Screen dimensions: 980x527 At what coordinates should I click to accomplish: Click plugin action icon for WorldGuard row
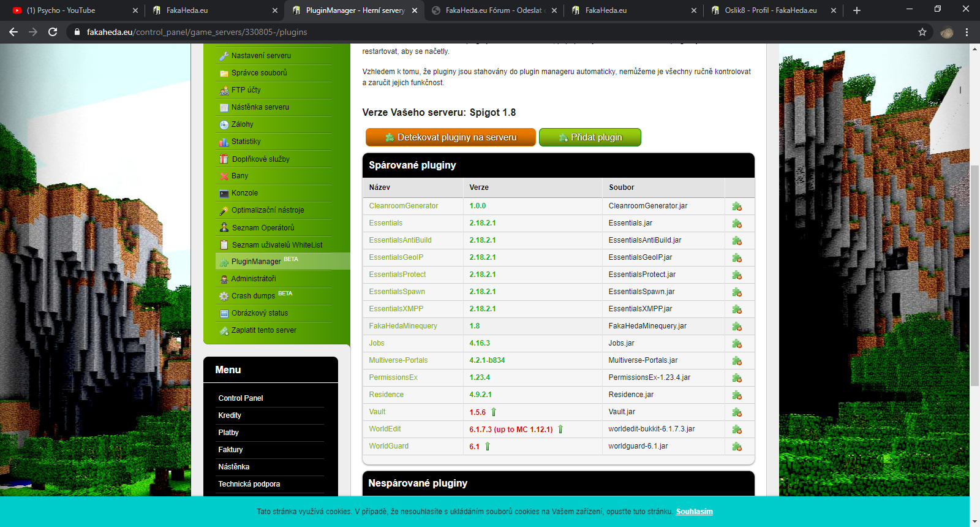(737, 447)
